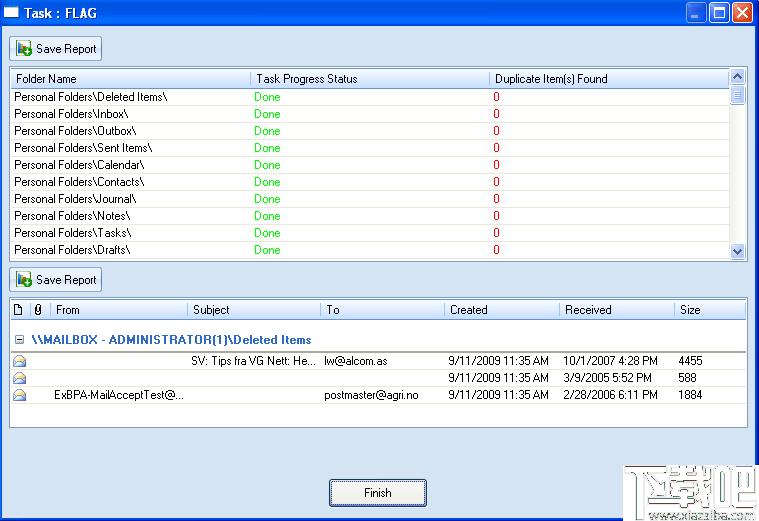
Task: Sort mail list by Size column
Action: [x=710, y=310]
